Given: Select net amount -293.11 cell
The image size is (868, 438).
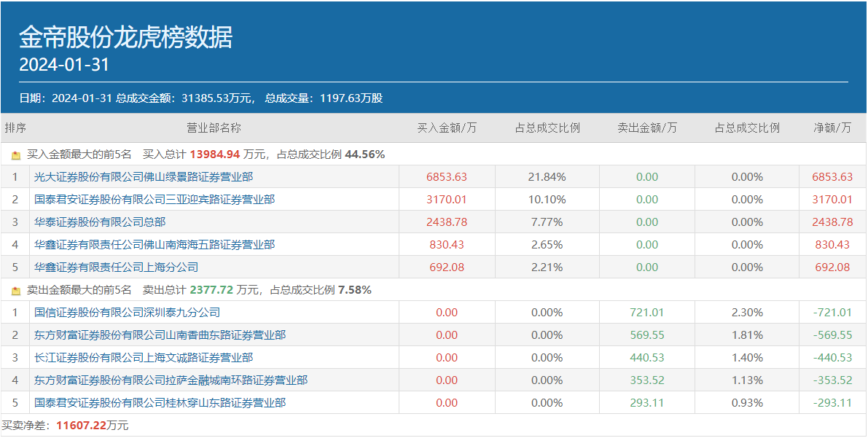Looking at the screenshot, I should tap(832, 402).
